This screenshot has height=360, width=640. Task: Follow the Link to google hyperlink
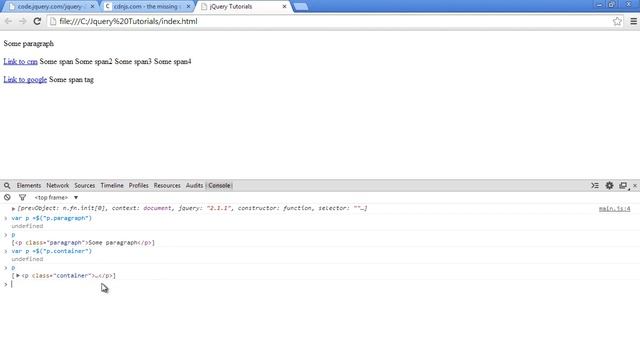pyautogui.click(x=25, y=80)
